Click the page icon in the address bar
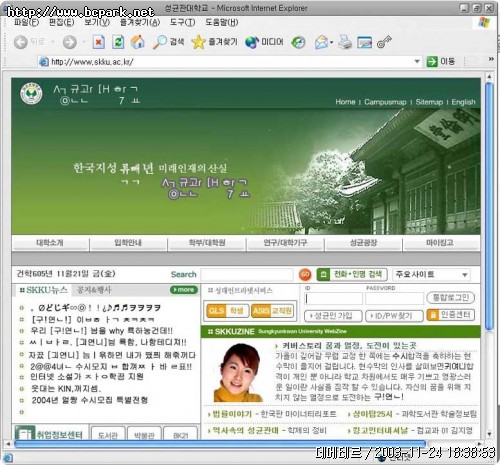 pyautogui.click(x=44, y=62)
